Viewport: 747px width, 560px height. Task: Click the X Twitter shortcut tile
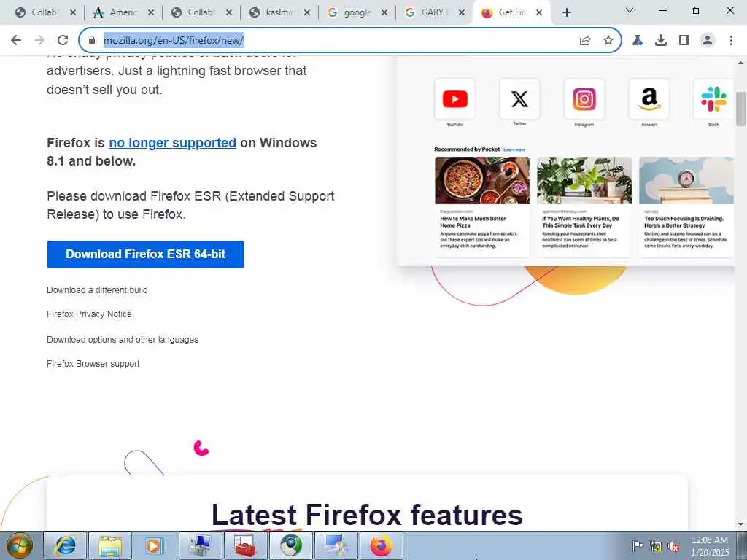click(519, 99)
